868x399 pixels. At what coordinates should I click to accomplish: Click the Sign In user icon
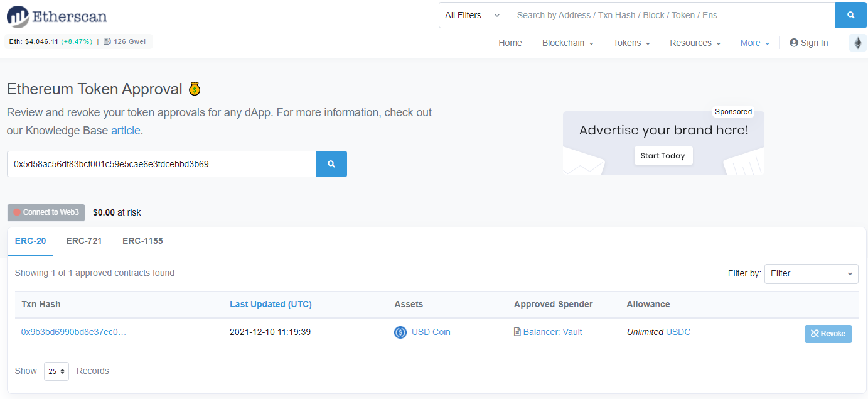click(x=794, y=43)
